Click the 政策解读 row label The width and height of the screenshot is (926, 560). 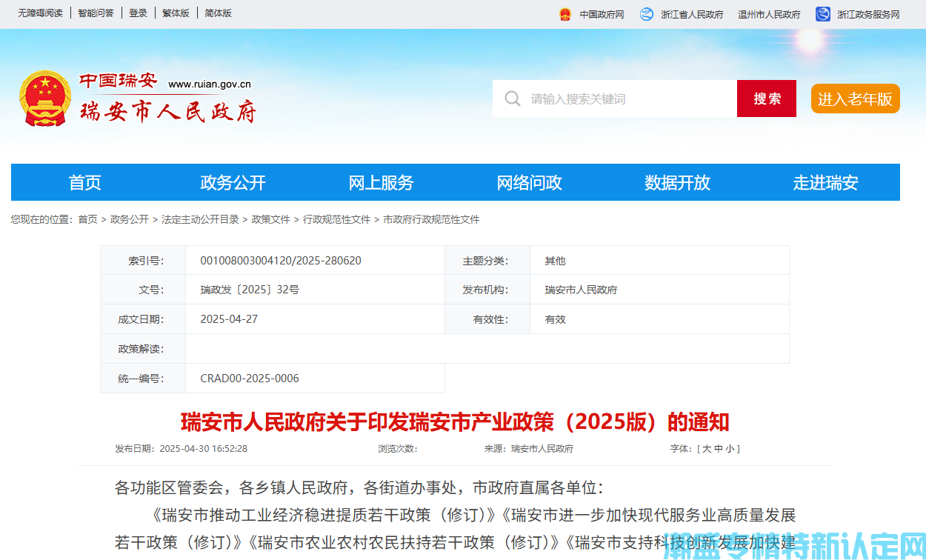pos(141,349)
